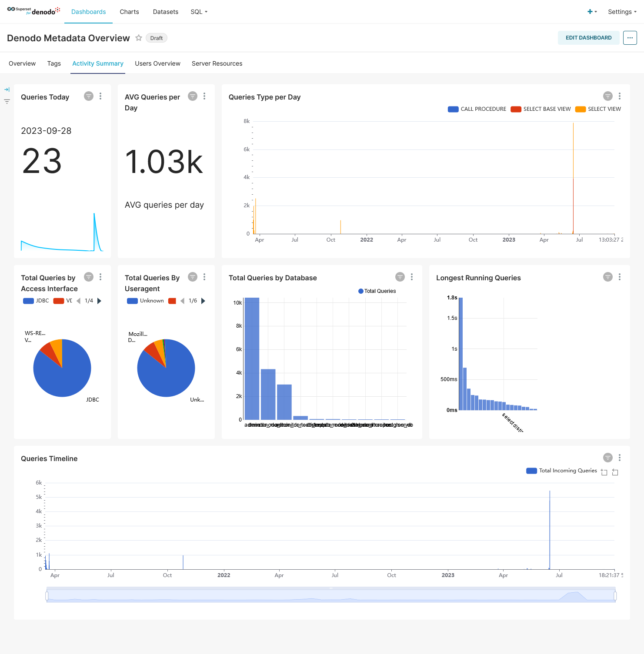
Task: Show applied filters on Queries Timeline chart
Action: 608,458
